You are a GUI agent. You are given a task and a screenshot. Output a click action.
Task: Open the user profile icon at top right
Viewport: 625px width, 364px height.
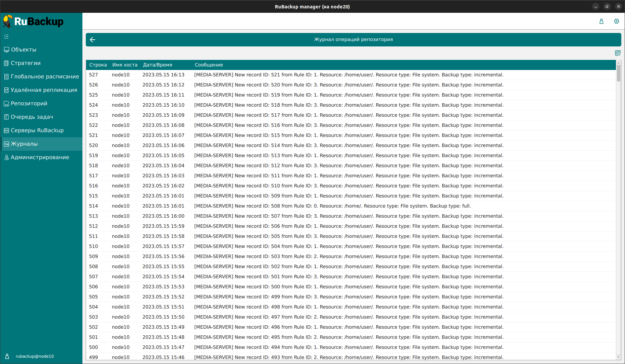click(601, 21)
